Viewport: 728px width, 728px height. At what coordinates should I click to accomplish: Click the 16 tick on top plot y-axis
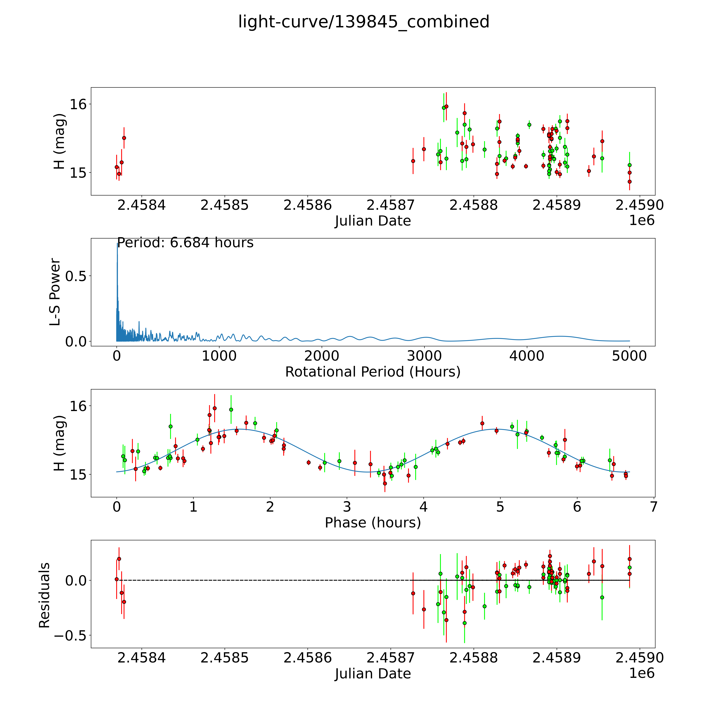[78, 104]
